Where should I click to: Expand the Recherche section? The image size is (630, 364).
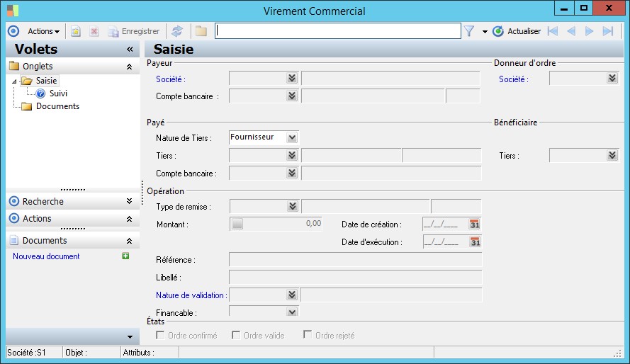click(x=129, y=201)
